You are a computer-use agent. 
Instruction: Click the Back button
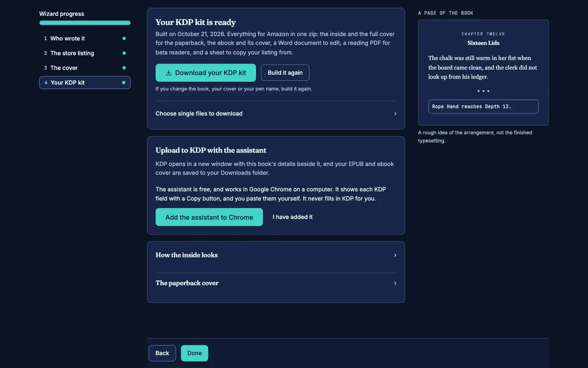pyautogui.click(x=162, y=353)
